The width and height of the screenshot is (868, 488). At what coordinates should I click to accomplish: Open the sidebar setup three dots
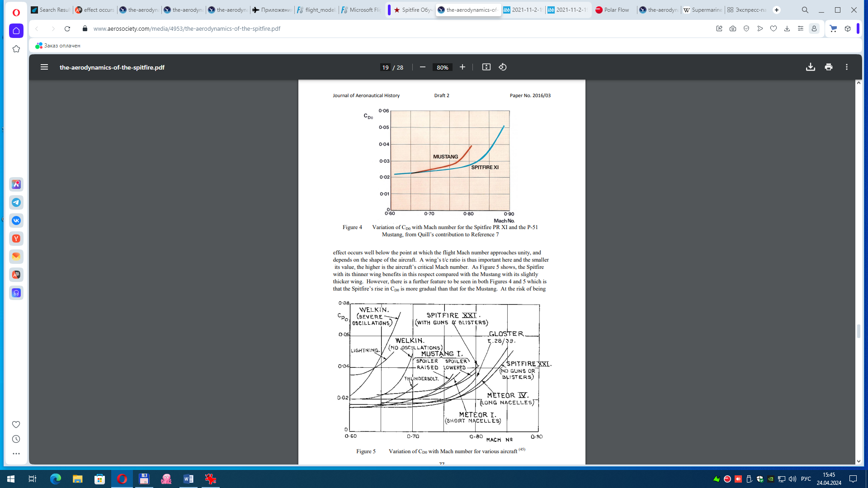(16, 453)
